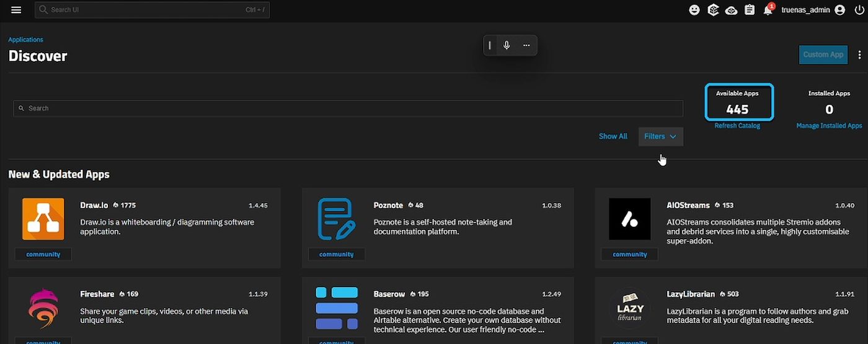Click the community tag on AIOStreams card

pyautogui.click(x=630, y=254)
